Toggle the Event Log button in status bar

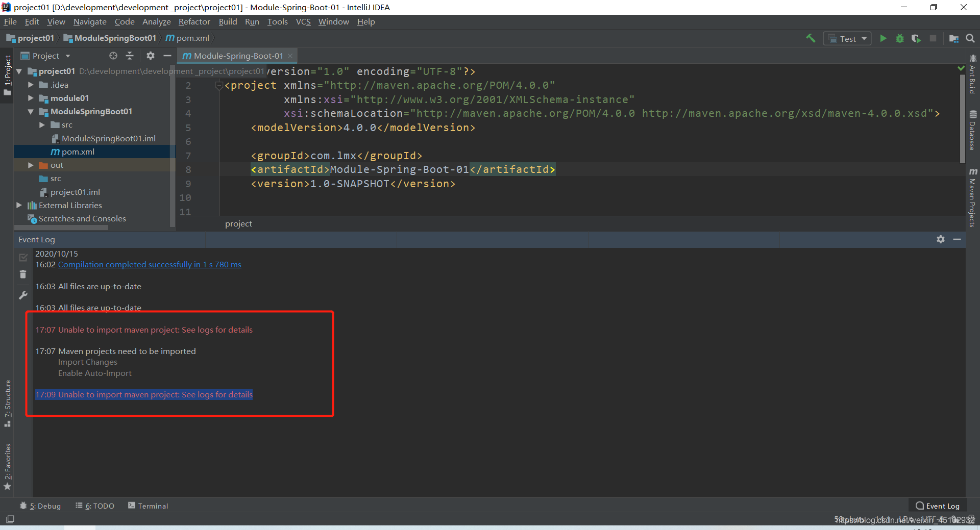(938, 506)
